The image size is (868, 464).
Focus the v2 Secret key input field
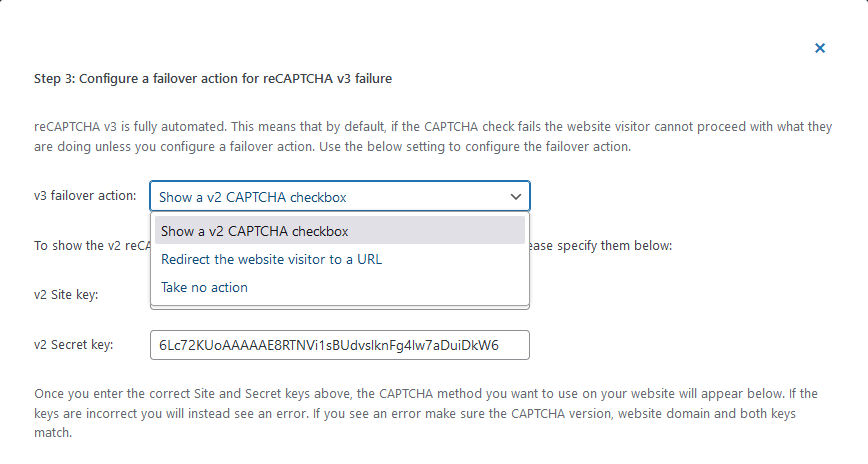(x=340, y=345)
